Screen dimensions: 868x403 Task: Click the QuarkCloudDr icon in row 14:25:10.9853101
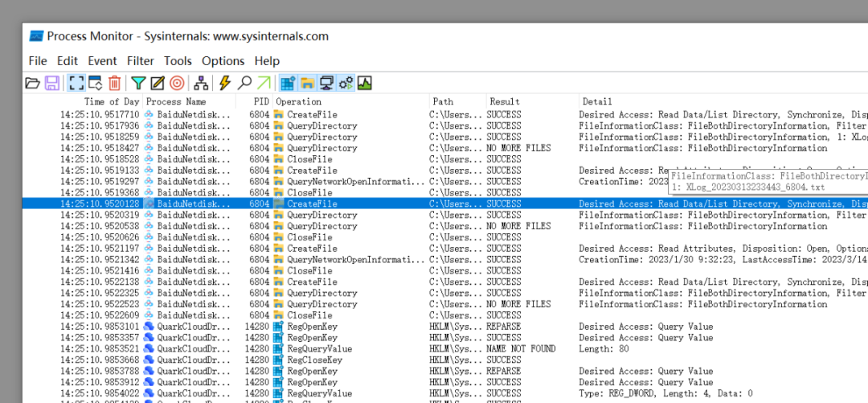click(149, 327)
